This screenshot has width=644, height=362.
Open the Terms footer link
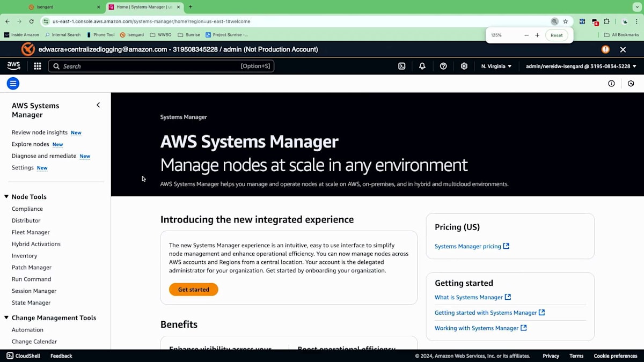point(576,356)
